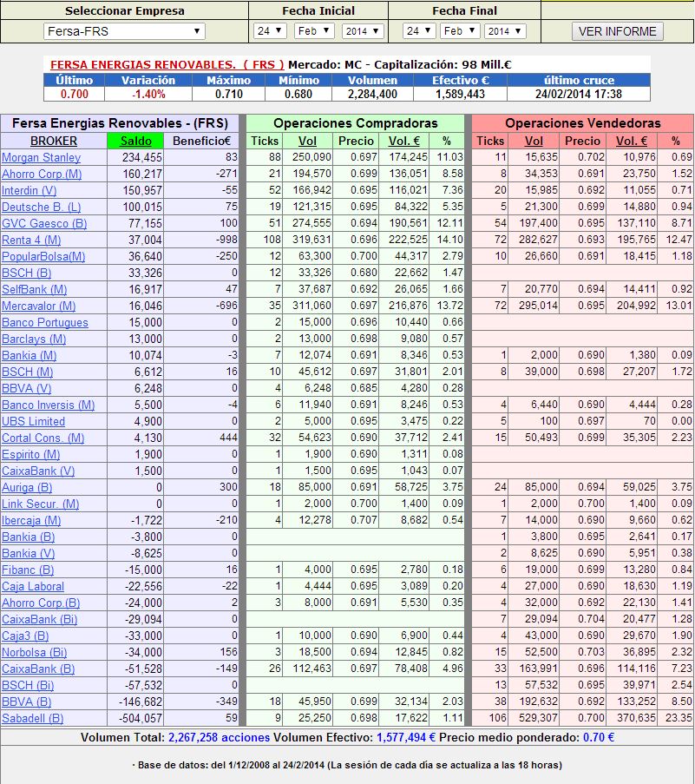695x784 pixels.
Task: Select último cruce timestamp 24/02/2014 17:38
Action: coord(579,94)
